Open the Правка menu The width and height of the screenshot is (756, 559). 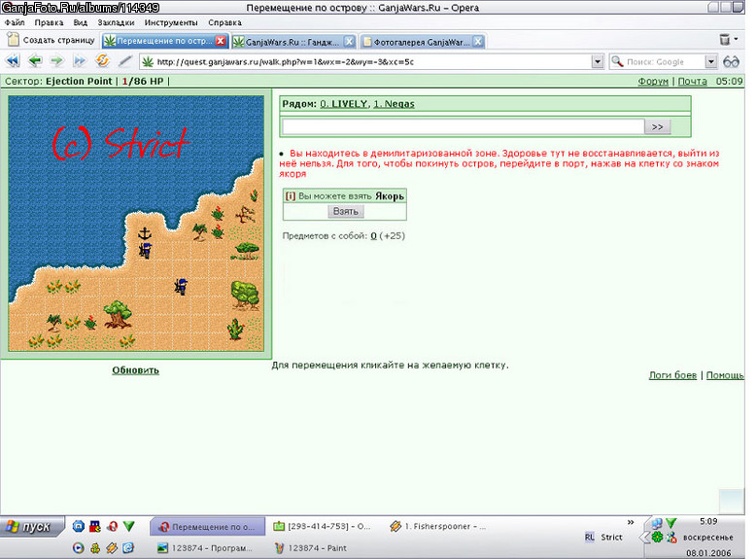(x=49, y=22)
